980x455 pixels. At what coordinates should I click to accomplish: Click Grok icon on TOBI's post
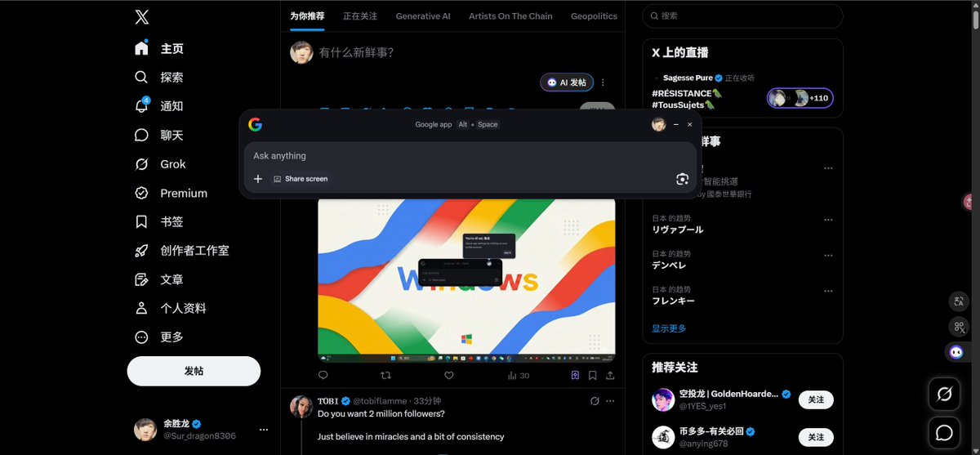[x=595, y=401]
